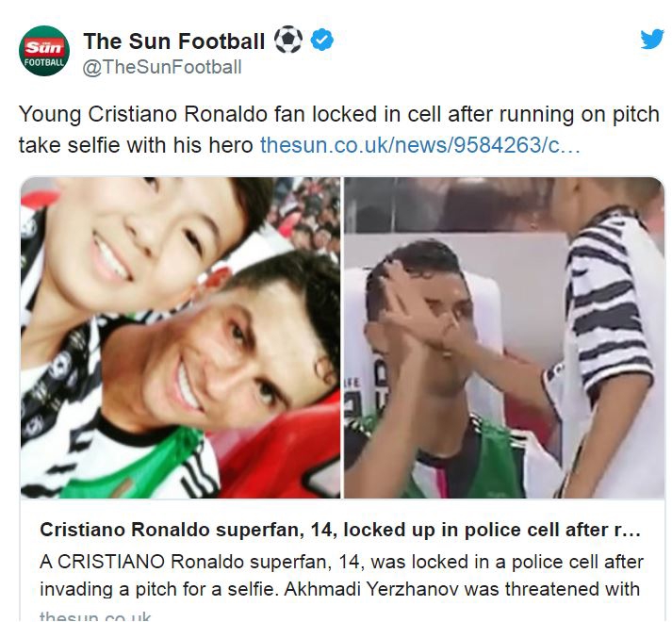Viewport: 672px width, 622px height.
Task: Open the selfie photo on the left
Action: coord(180,337)
